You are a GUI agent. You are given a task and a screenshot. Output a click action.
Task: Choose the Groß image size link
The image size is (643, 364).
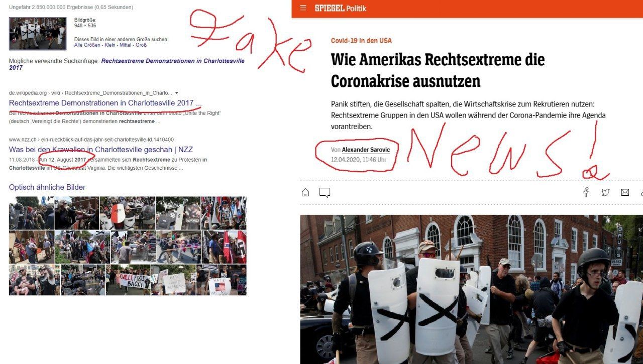(x=142, y=45)
